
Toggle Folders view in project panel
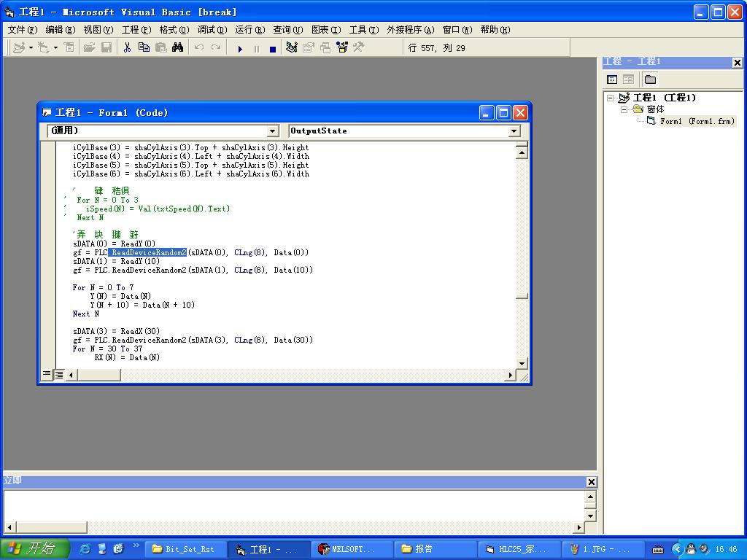(650, 79)
